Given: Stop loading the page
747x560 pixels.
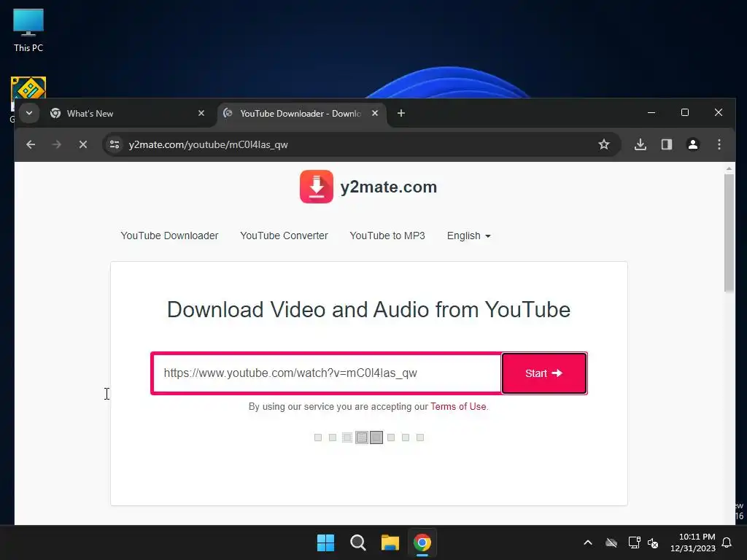Looking at the screenshot, I should (83, 144).
